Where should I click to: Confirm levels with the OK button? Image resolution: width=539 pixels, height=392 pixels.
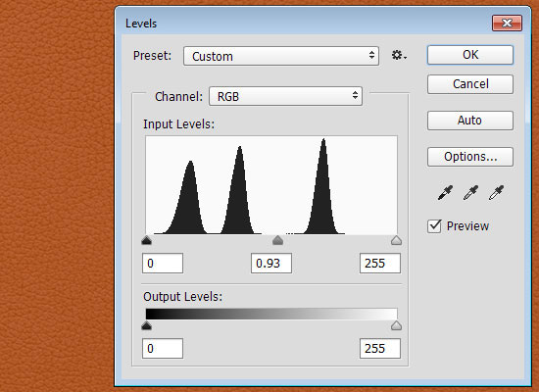470,55
